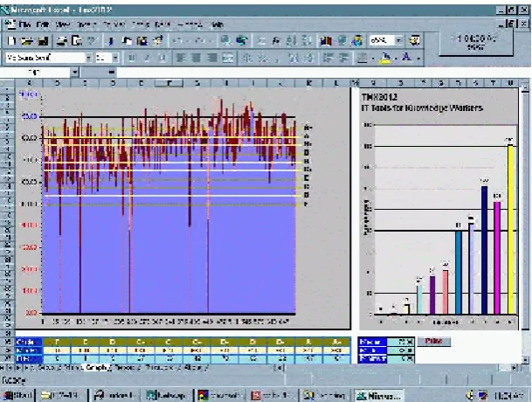Open the Format menu

pyautogui.click(x=114, y=24)
